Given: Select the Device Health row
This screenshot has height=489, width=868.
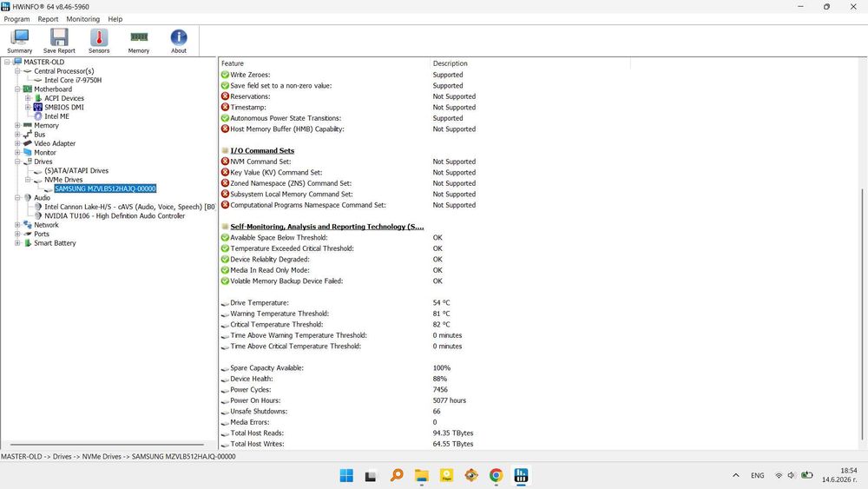Looking at the screenshot, I should coord(334,379).
